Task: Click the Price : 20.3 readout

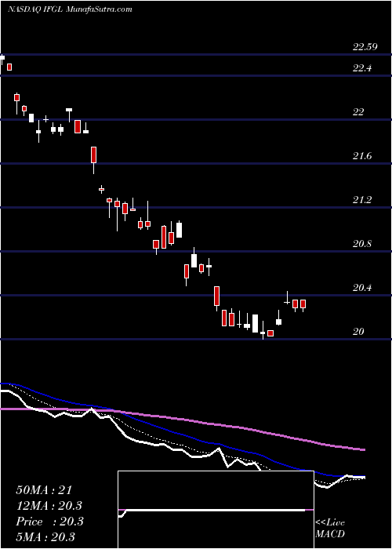Action: click(49, 522)
